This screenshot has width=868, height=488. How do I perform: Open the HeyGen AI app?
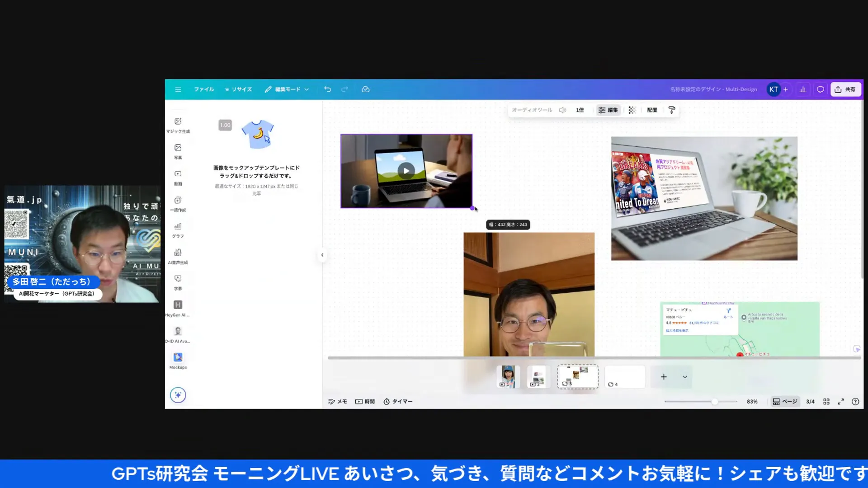(178, 309)
